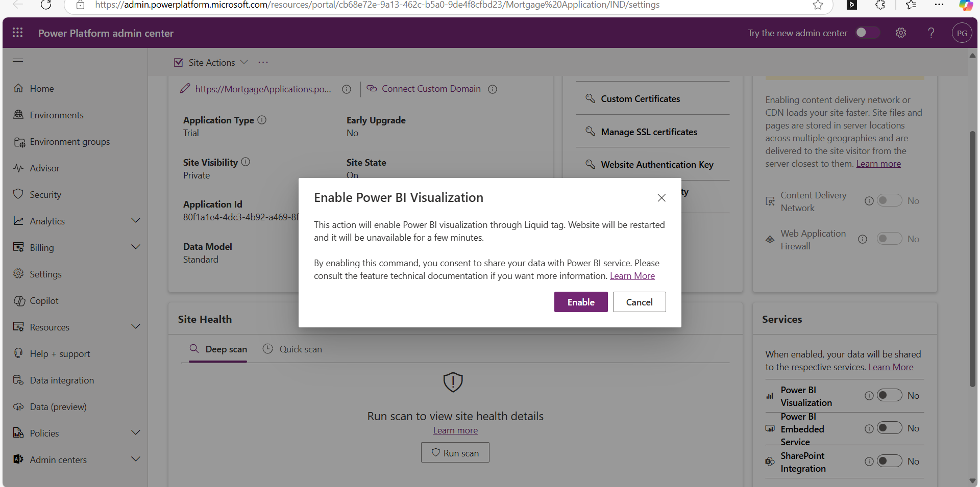Toggle the Power BI Visualization switch
Screen dimensions: 980x487
click(889, 396)
